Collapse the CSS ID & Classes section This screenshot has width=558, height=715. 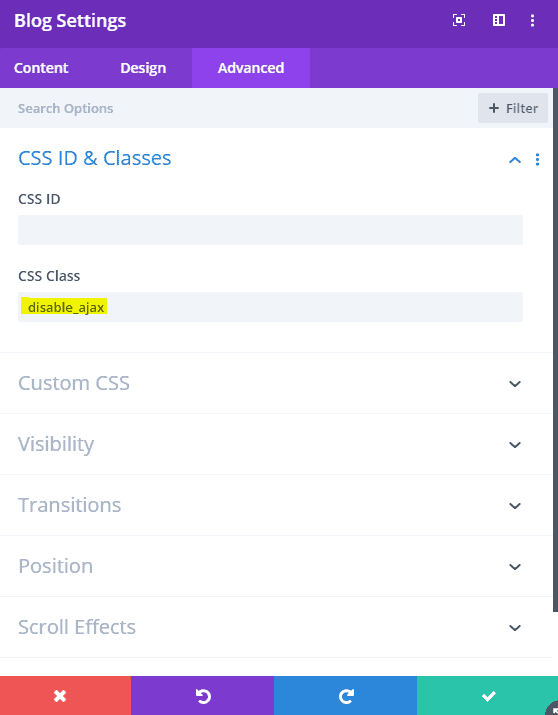point(515,160)
